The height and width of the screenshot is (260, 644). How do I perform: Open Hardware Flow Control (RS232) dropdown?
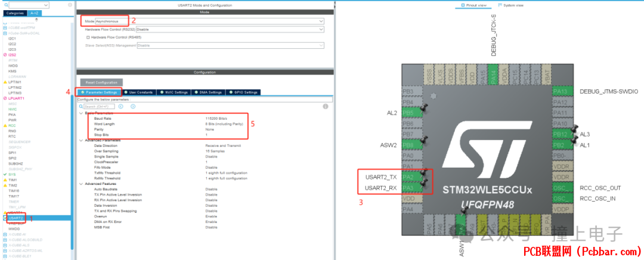[x=230, y=29]
